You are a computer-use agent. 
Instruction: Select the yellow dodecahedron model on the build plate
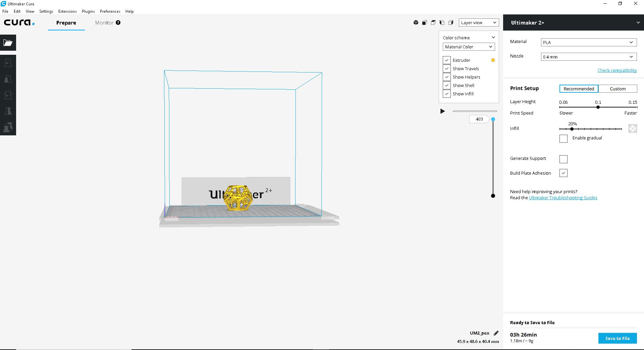(238, 198)
